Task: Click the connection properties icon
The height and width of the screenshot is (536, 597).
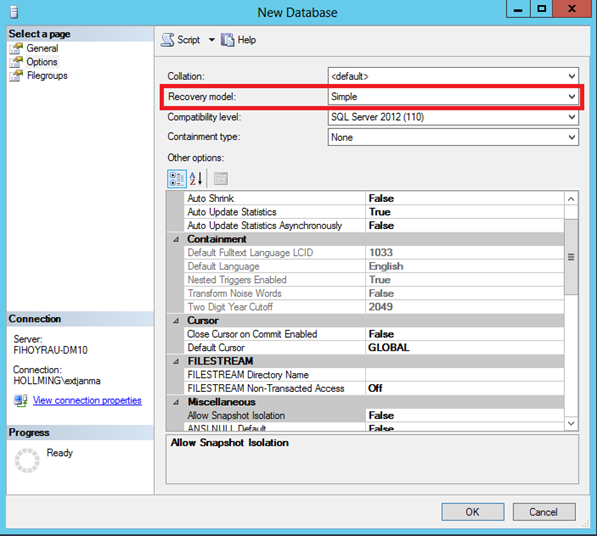Action: (x=21, y=400)
